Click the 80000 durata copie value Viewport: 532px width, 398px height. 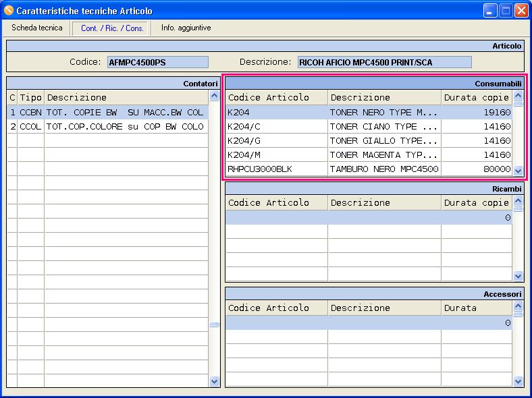[477, 169]
